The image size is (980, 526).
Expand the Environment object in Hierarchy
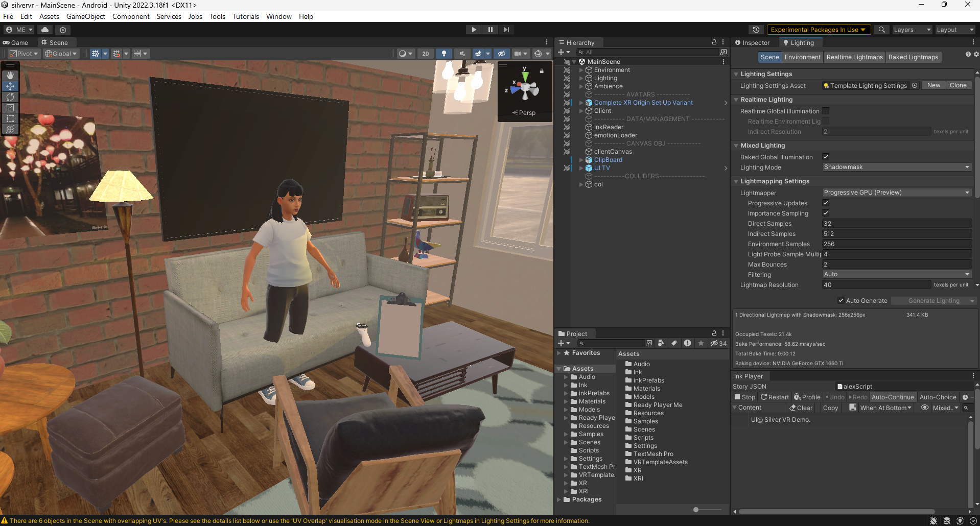(x=581, y=70)
